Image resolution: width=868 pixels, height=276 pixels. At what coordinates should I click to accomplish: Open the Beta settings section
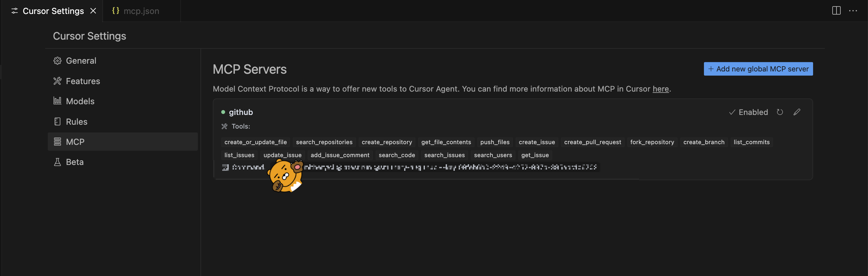coord(123,162)
